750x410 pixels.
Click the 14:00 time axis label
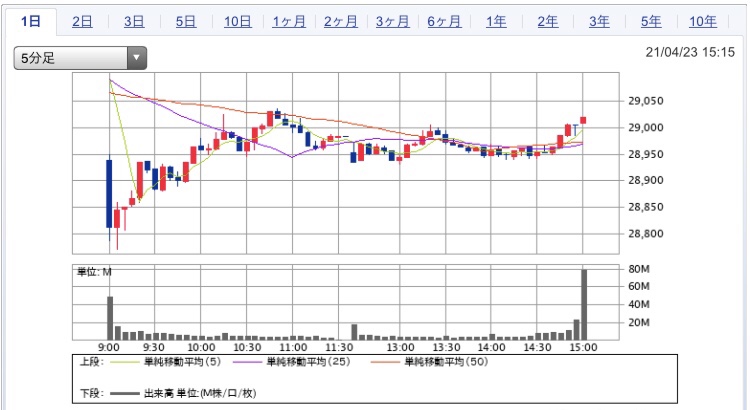pos(491,347)
